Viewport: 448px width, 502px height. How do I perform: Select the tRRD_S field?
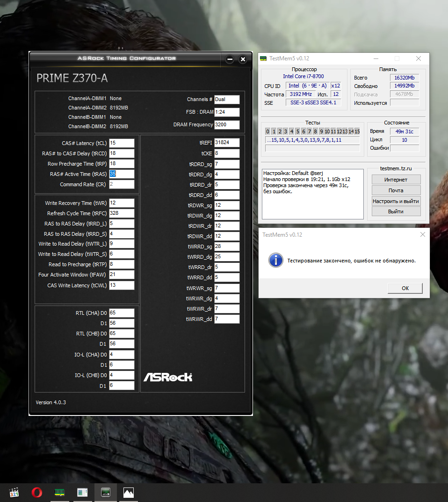[122, 234]
